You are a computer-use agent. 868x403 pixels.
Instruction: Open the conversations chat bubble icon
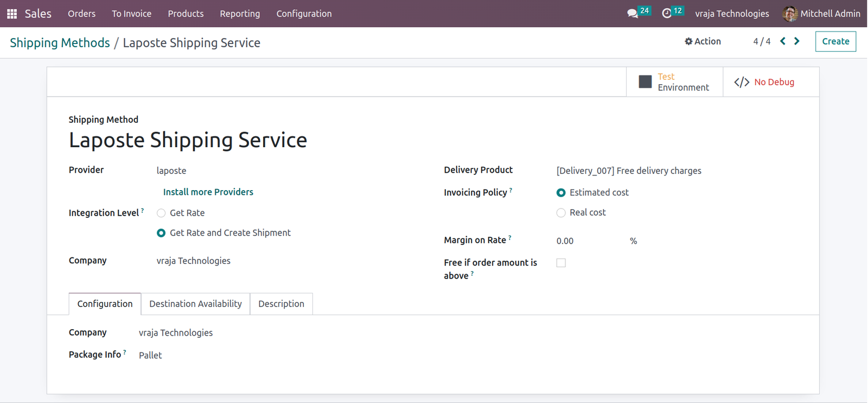pos(633,14)
